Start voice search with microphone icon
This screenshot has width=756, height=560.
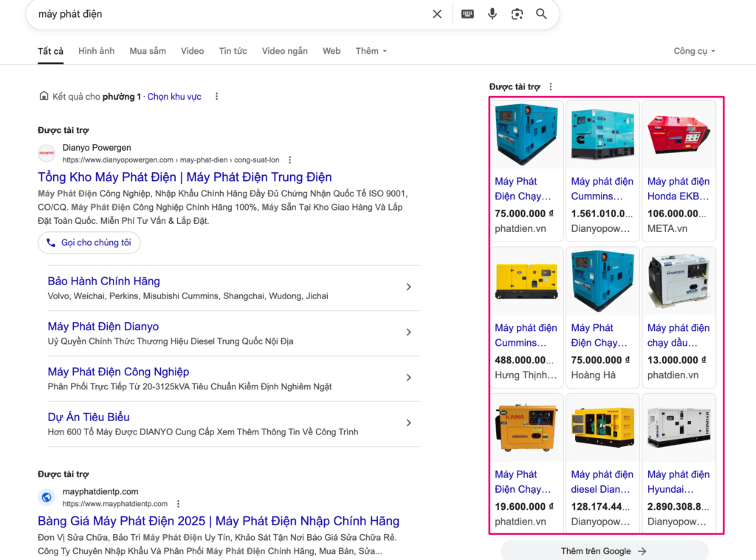pos(492,14)
